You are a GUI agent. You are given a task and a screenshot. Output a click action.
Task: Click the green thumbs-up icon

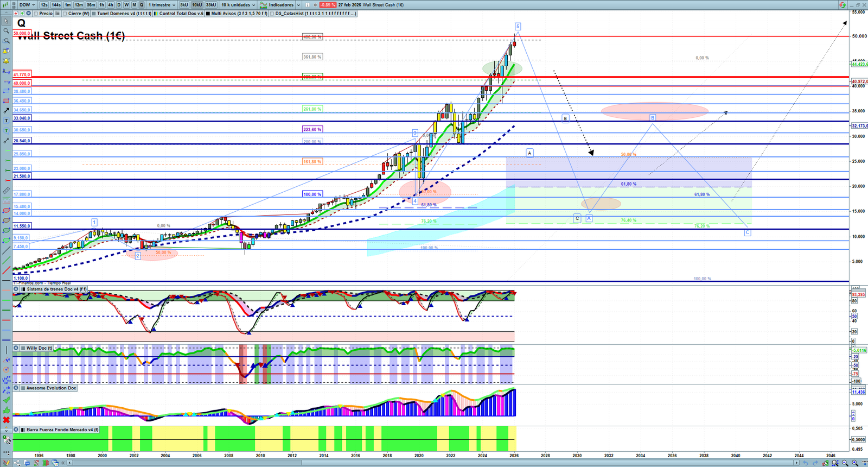[6, 410]
